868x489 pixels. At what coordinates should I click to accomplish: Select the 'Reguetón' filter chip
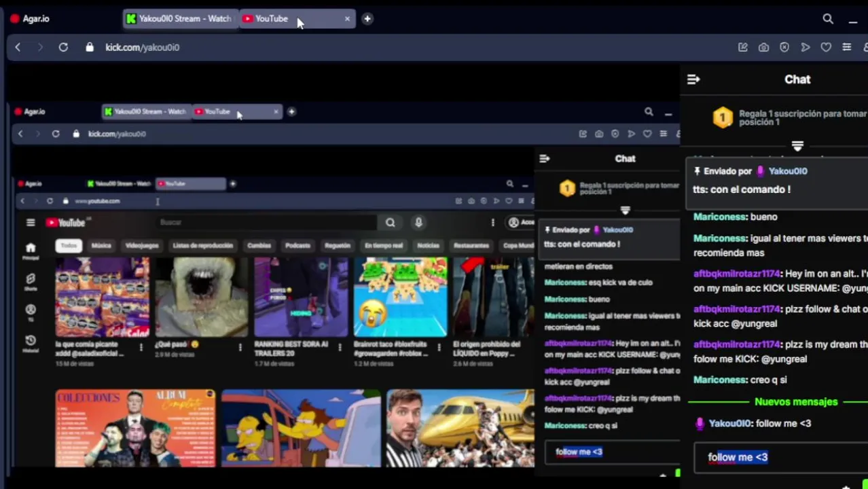pyautogui.click(x=338, y=245)
